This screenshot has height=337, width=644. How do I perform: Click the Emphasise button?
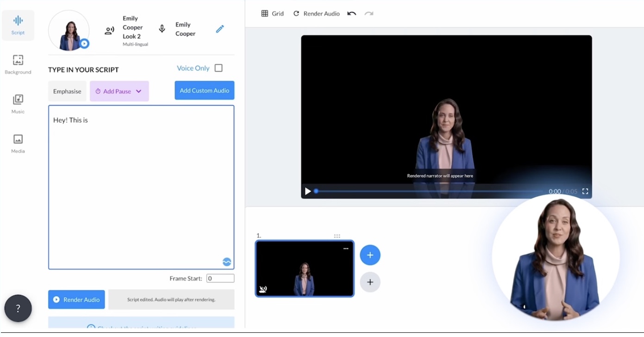click(67, 91)
